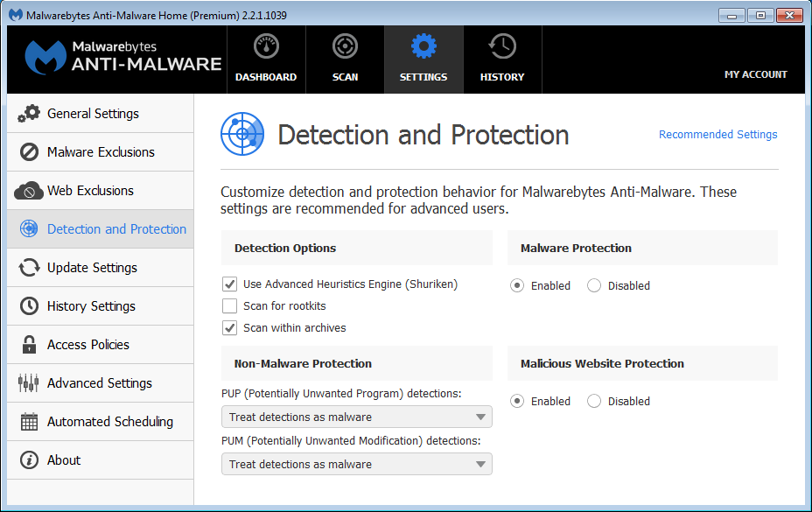Click the Detection and Protection sidebar radar icon

click(29, 228)
